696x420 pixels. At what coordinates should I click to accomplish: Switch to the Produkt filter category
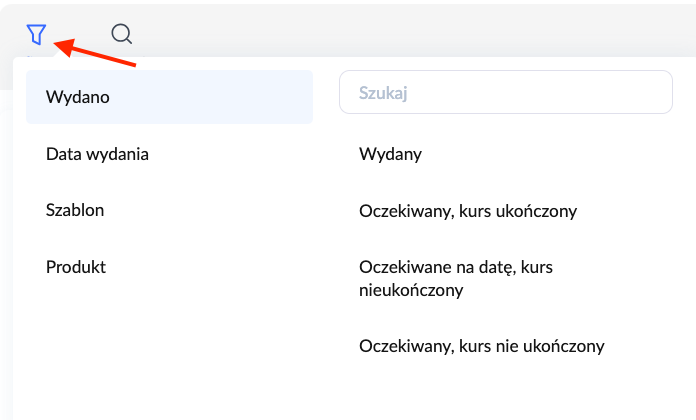76,267
